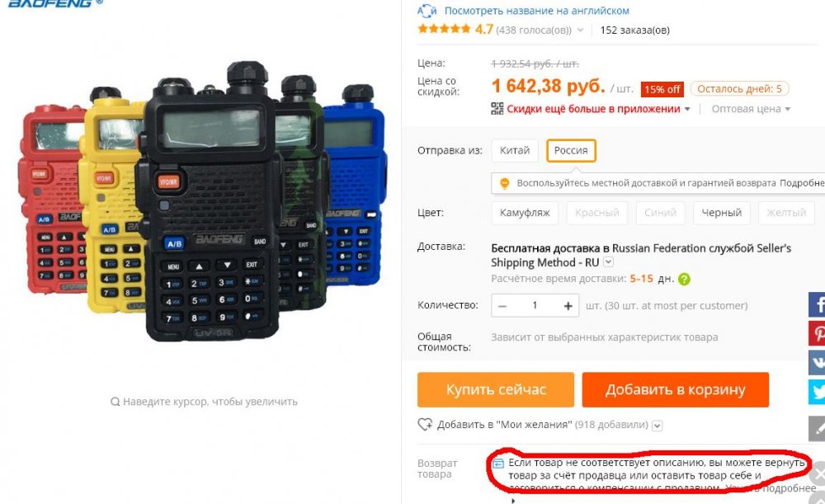Click the green delivery time help icon
Screen dimensions: 825x504
[684, 280]
